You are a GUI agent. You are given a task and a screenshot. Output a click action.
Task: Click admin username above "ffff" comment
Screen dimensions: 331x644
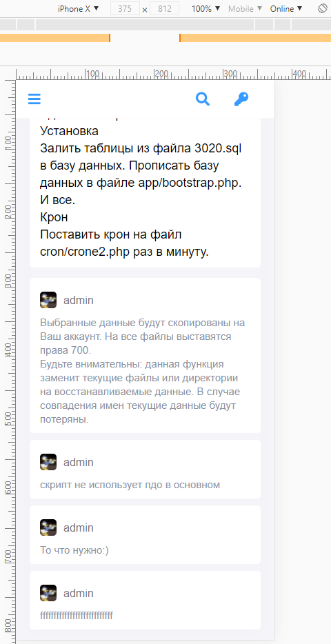pyautogui.click(x=79, y=594)
